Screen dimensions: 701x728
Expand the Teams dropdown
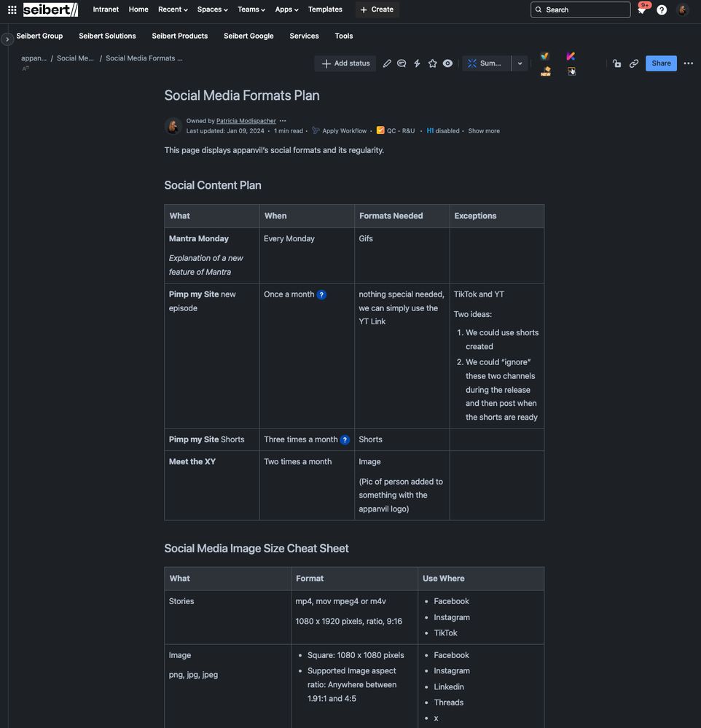251,9
